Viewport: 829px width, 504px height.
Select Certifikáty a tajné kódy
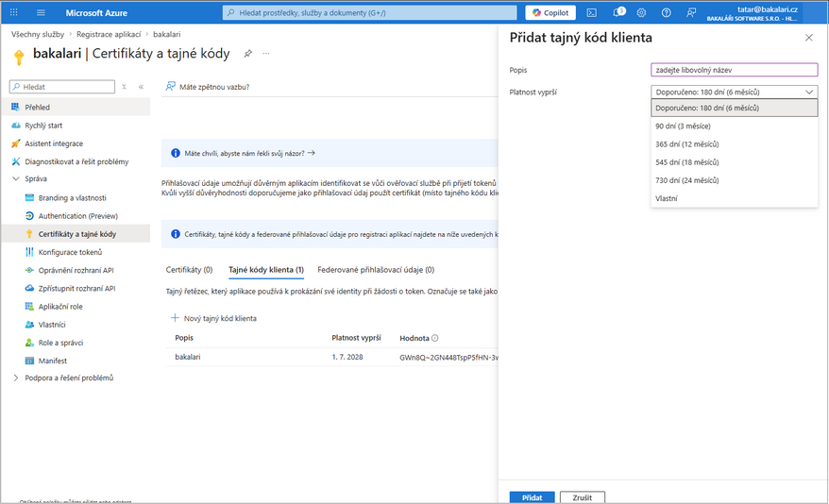[76, 234]
